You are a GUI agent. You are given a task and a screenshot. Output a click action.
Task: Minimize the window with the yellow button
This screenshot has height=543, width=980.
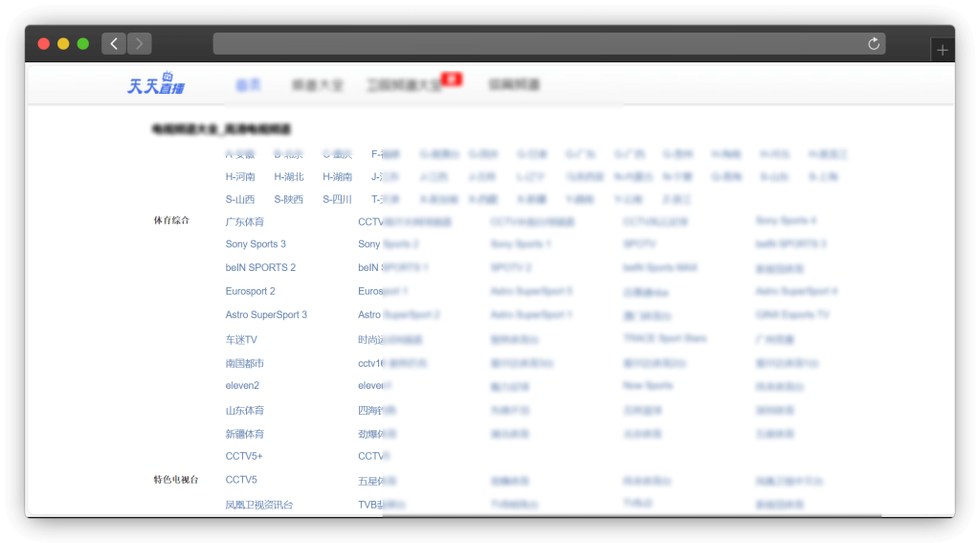(x=63, y=44)
